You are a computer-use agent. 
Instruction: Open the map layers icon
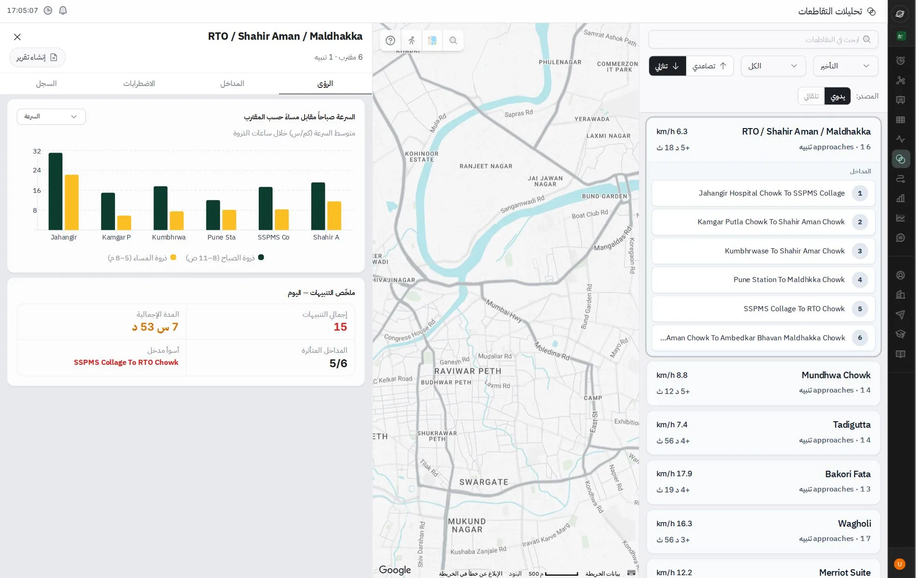[432, 41]
